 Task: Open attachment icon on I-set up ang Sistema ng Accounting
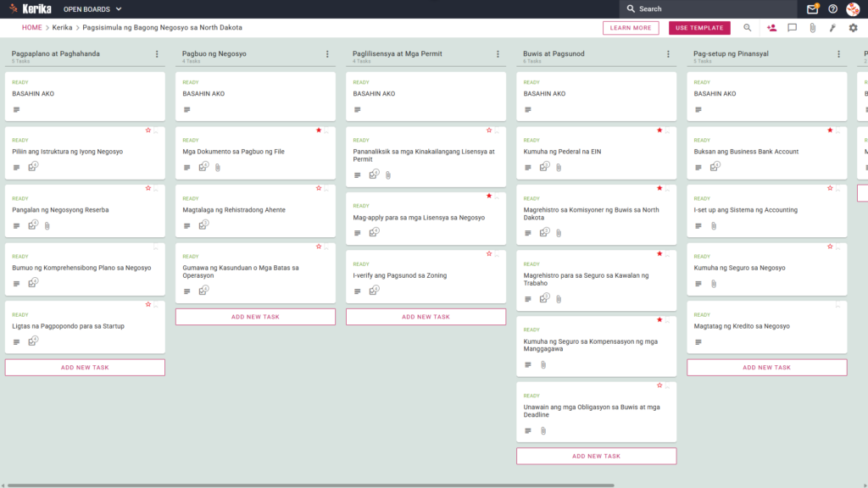tap(714, 225)
